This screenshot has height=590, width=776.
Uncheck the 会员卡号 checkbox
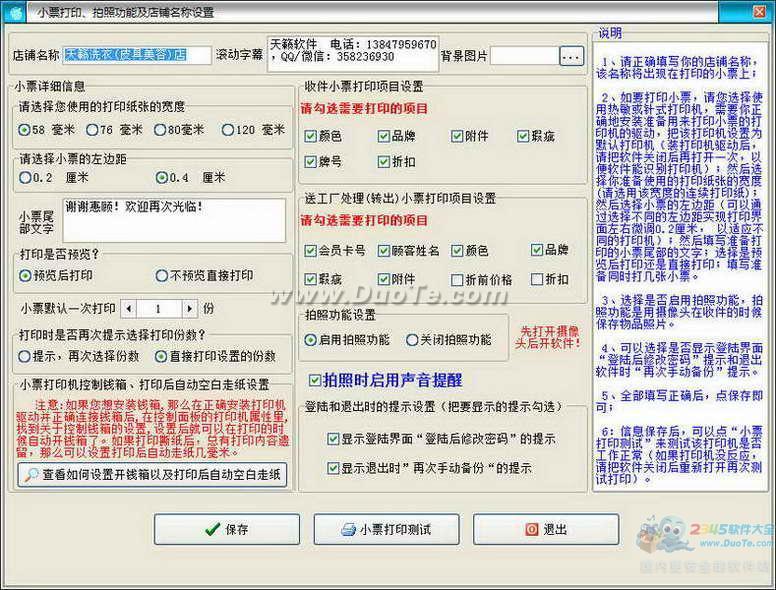(310, 250)
